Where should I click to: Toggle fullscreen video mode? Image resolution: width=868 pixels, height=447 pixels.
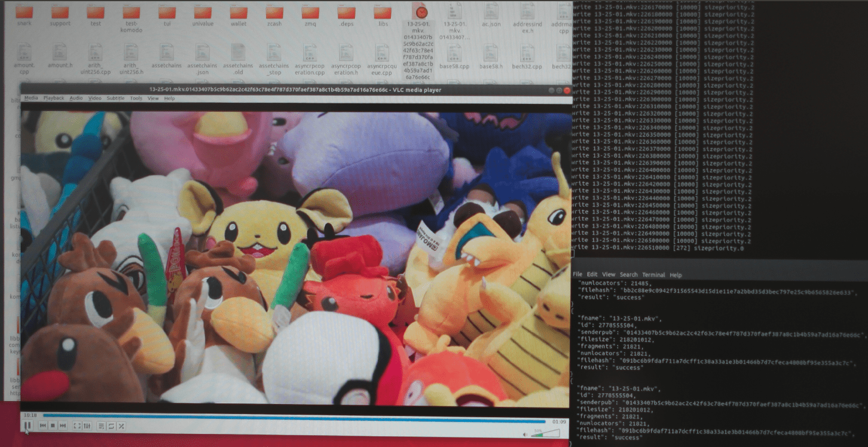coord(77,425)
